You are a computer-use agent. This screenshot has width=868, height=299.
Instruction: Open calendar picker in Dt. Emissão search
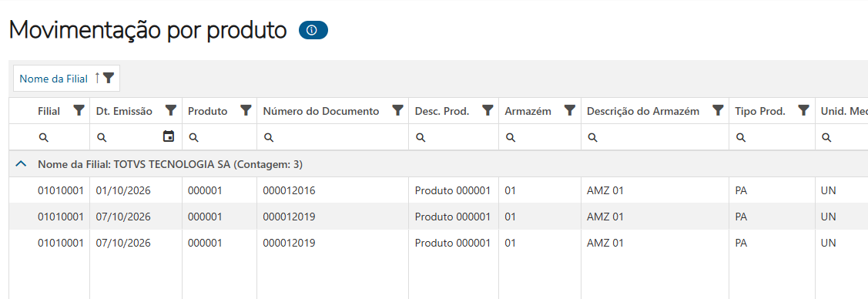coord(169,136)
